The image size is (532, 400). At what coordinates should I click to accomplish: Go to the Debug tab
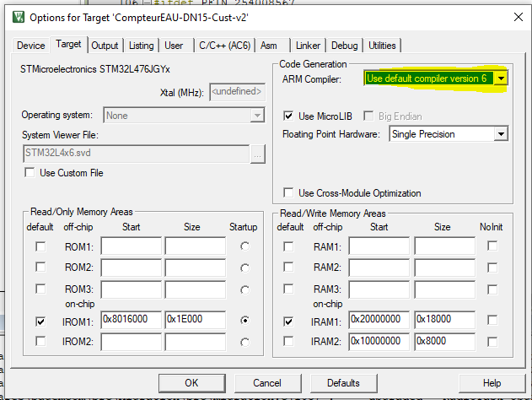tap(344, 46)
